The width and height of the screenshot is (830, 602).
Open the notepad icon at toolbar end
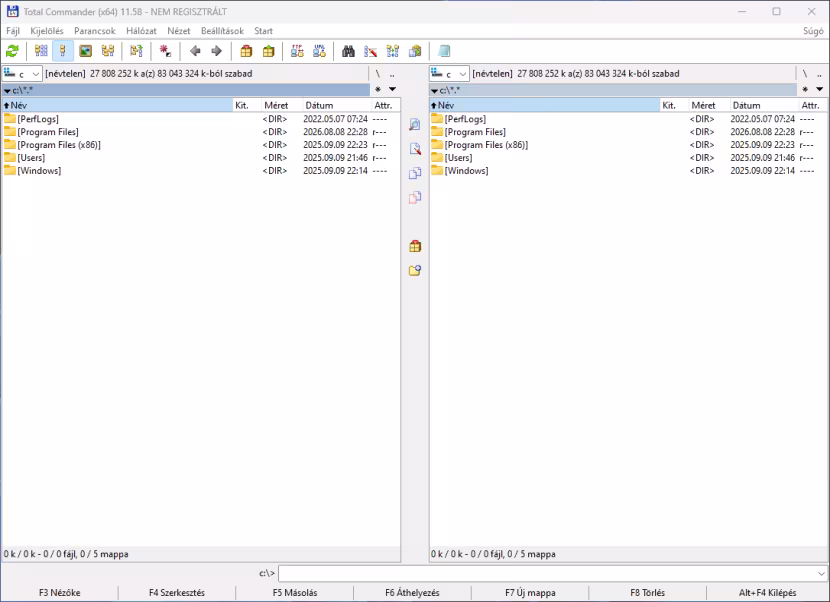tap(444, 51)
